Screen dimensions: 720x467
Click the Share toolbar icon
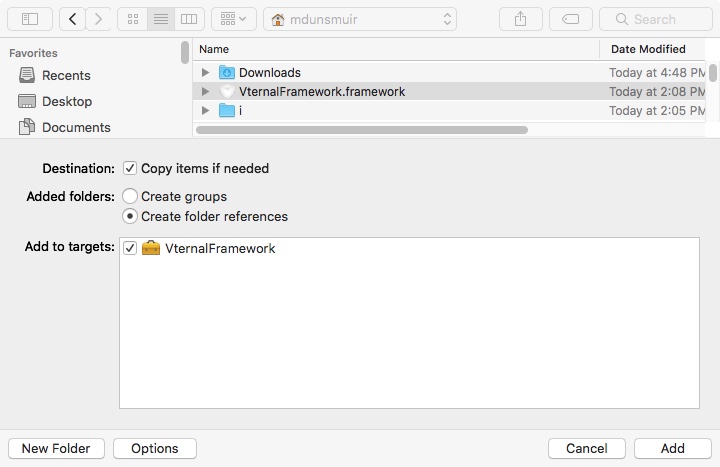pyautogui.click(x=520, y=19)
